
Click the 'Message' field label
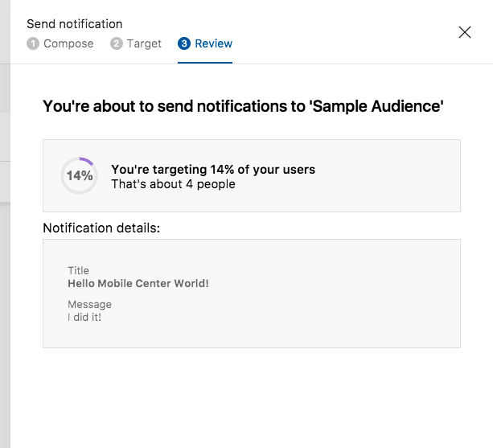tap(89, 304)
